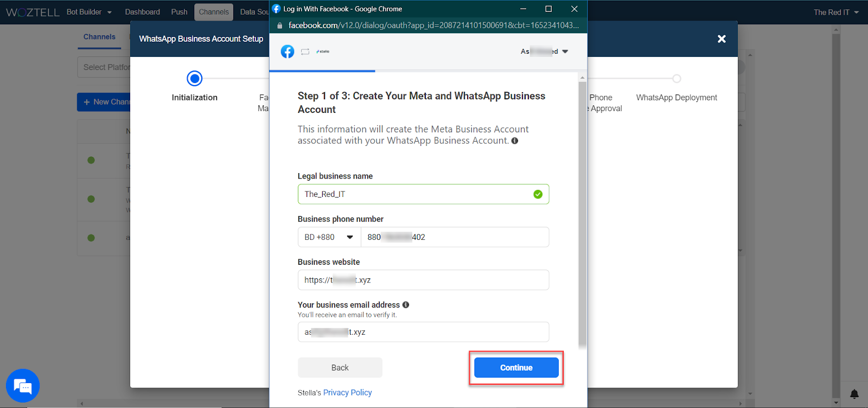The width and height of the screenshot is (868, 408).
Task: Open the account name dropdown in Facebook dialog
Action: tap(544, 52)
